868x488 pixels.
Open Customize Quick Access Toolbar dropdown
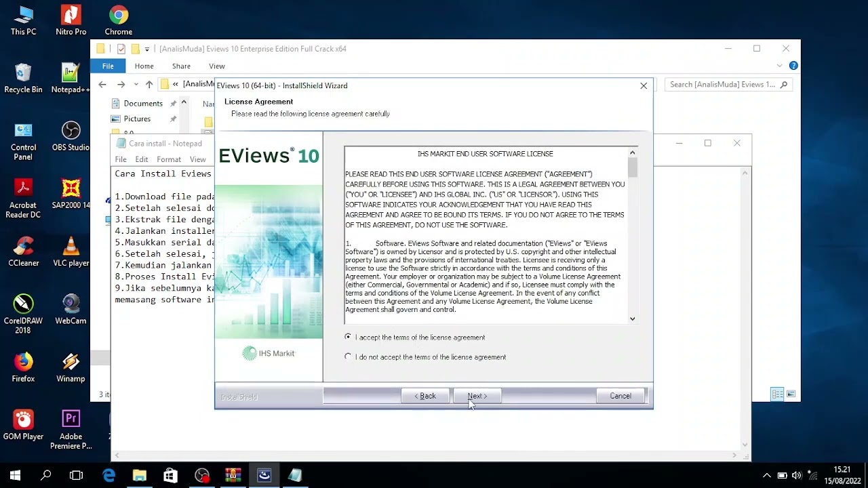click(147, 49)
